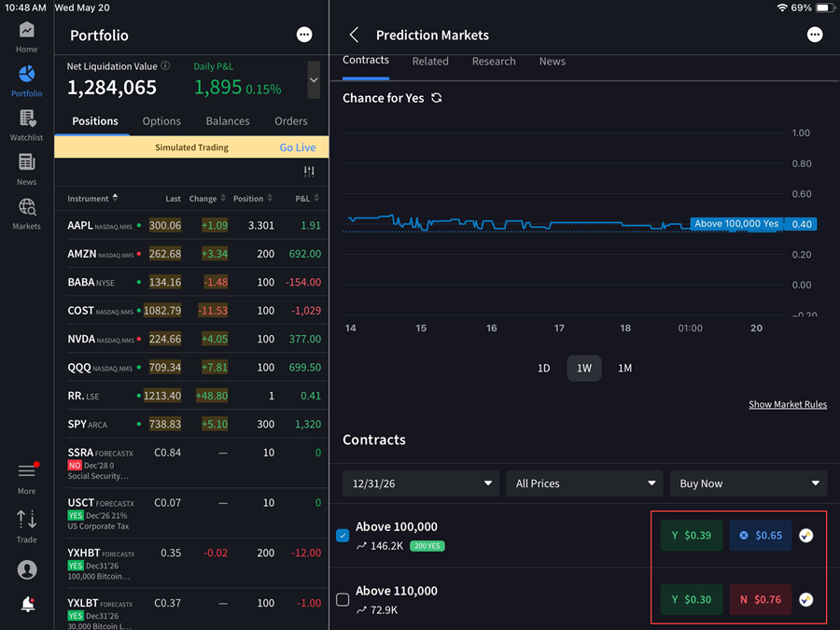The height and width of the screenshot is (630, 840).
Task: Open the YXHBT 100,000 Bitcoin position
Action: (x=191, y=564)
